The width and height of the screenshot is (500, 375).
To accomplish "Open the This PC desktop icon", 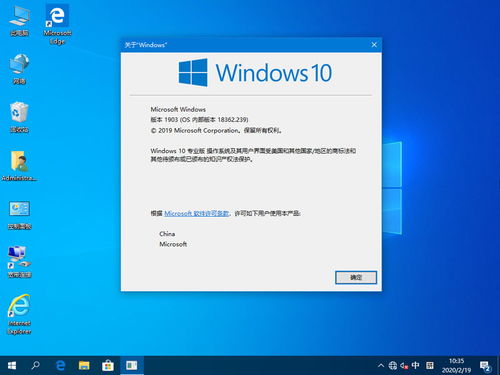I will click(x=19, y=21).
